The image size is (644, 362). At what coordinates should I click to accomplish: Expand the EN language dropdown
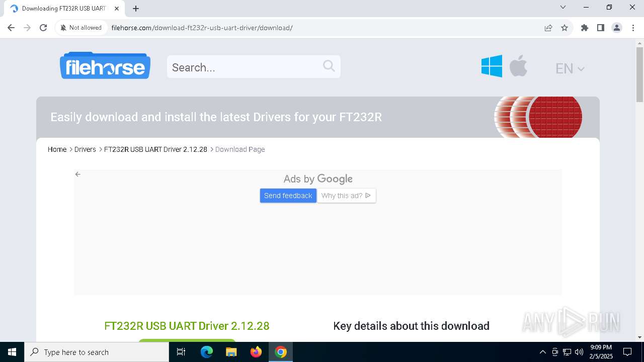pyautogui.click(x=570, y=68)
